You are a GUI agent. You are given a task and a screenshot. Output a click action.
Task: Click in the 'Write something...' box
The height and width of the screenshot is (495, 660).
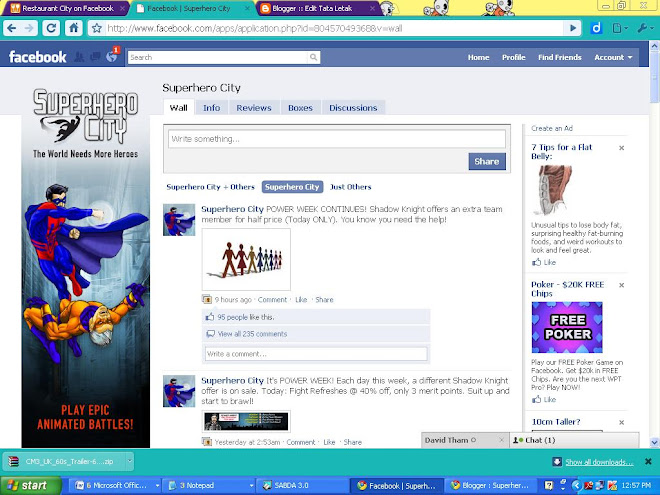(x=337, y=139)
